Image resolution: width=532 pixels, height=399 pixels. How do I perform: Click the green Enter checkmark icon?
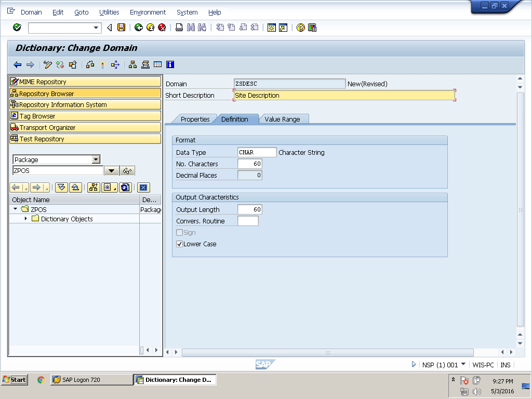pyautogui.click(x=17, y=28)
